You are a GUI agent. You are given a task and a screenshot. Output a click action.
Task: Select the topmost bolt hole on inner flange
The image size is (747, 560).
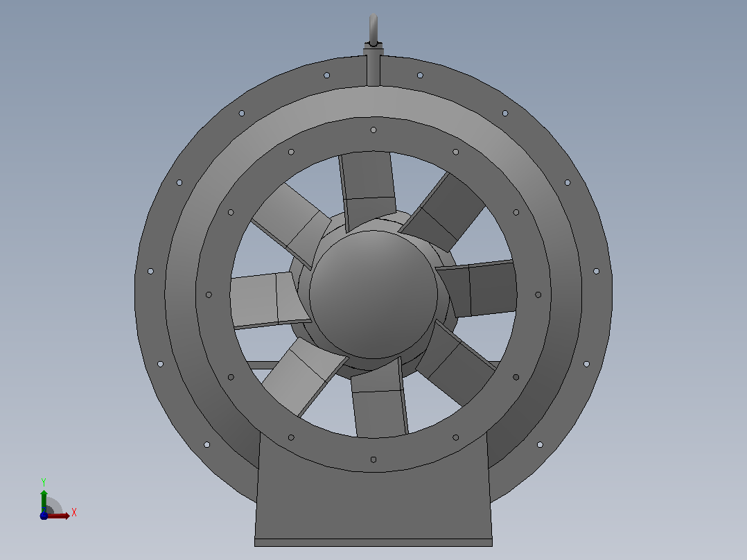(x=373, y=130)
